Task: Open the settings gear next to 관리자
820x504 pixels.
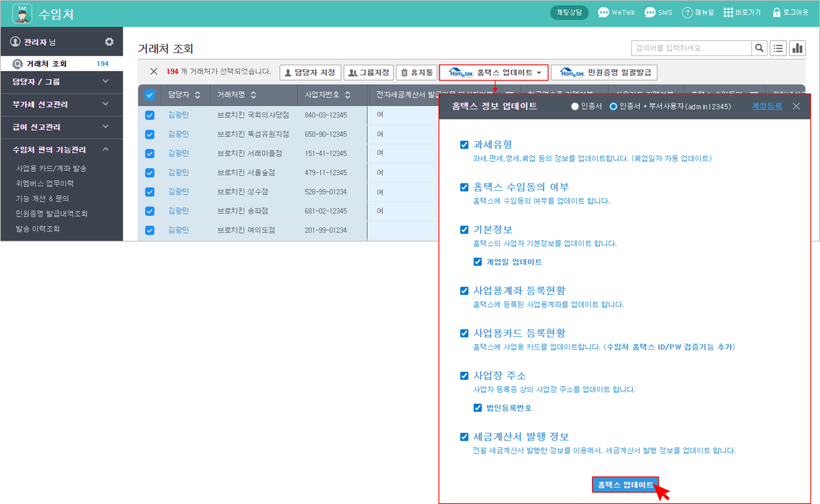Action: point(109,42)
